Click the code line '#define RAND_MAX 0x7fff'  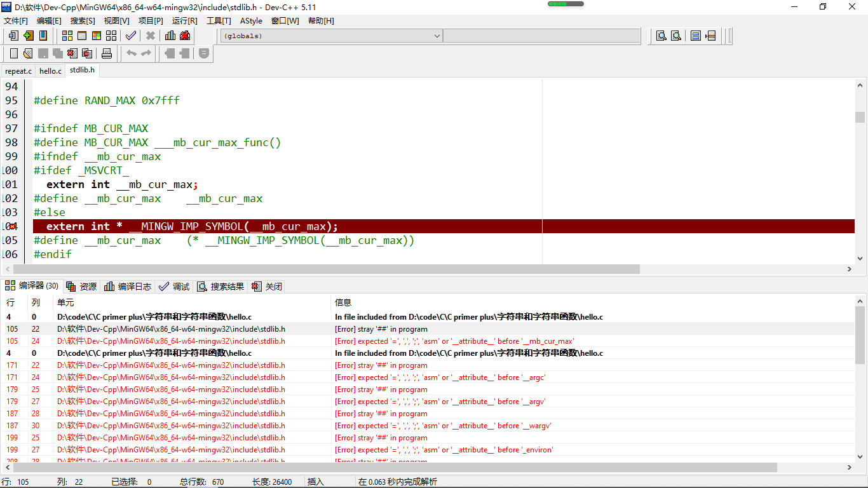click(107, 100)
